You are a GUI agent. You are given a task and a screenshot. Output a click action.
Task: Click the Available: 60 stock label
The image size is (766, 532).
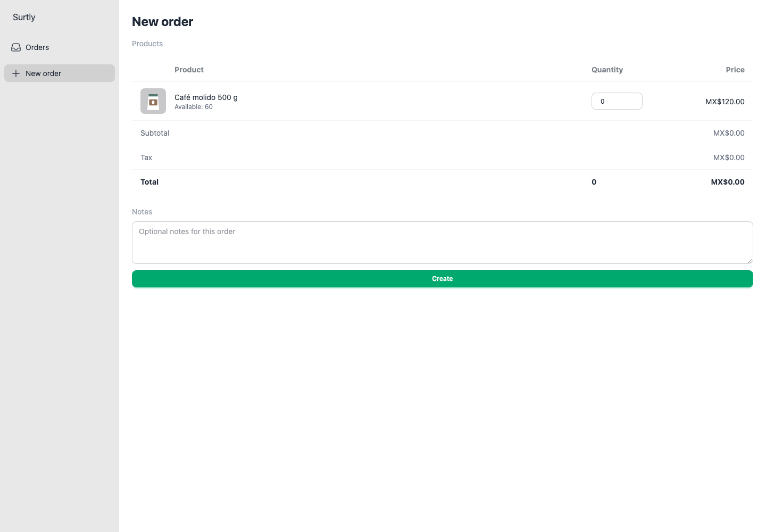point(194,107)
